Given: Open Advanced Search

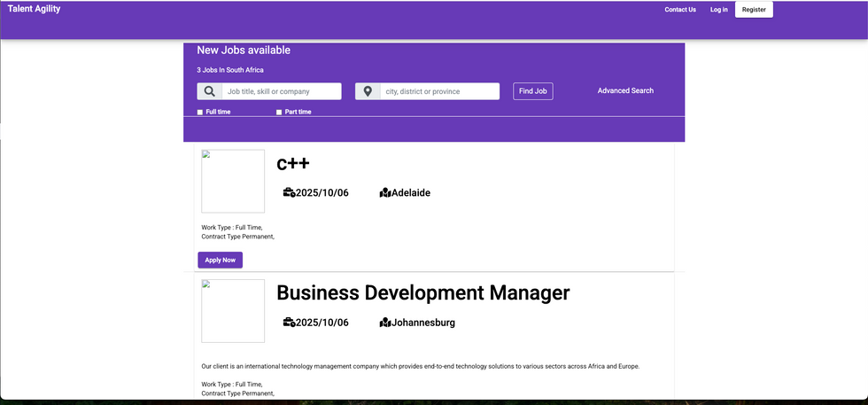Looking at the screenshot, I should (625, 90).
